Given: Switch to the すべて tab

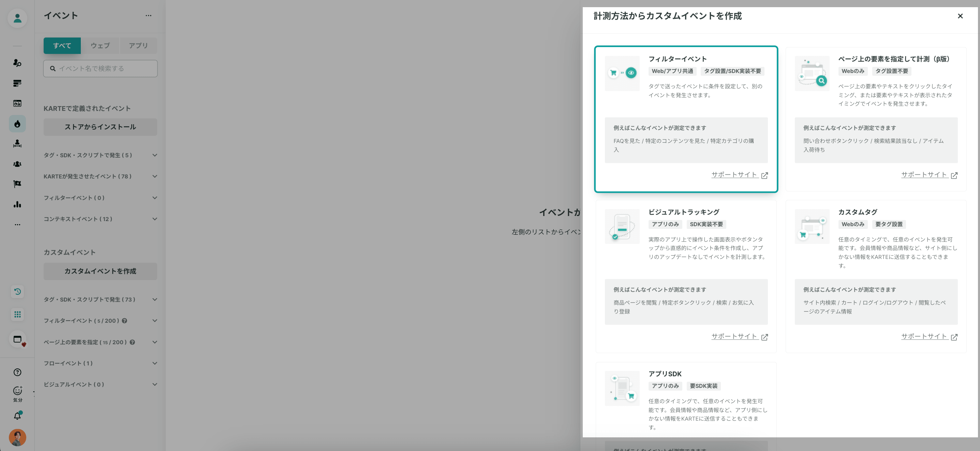Looking at the screenshot, I should click(x=62, y=46).
